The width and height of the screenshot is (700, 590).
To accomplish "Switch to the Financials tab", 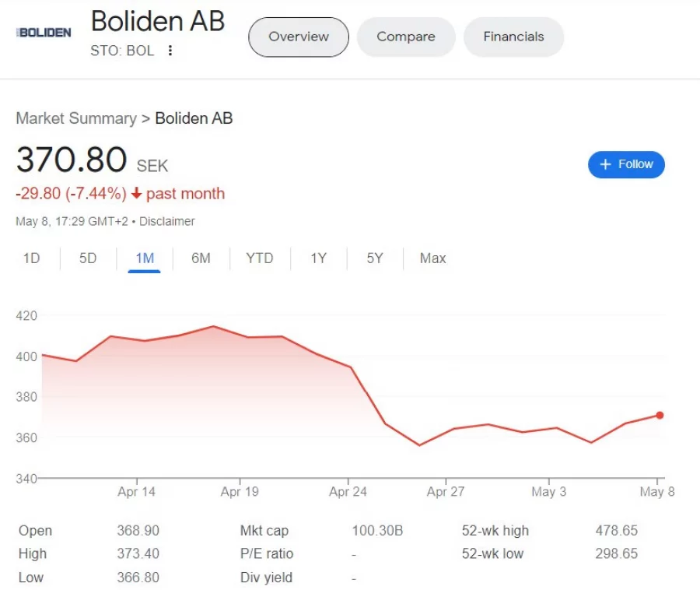I will pos(513,37).
